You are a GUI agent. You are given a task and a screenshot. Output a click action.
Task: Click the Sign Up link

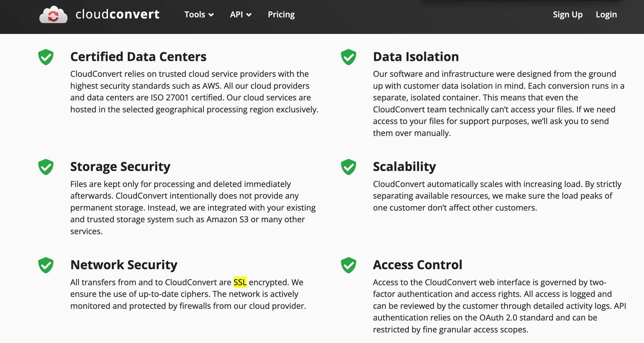568,14
